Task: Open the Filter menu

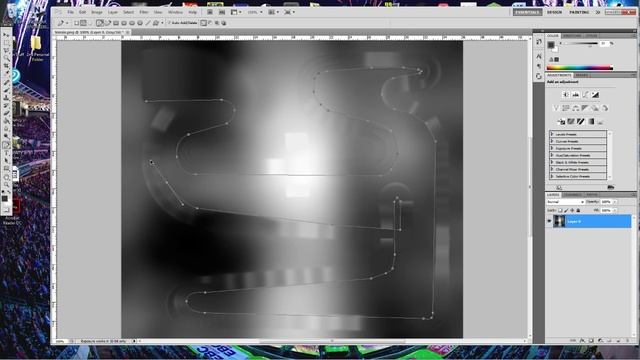Action: [x=144, y=12]
